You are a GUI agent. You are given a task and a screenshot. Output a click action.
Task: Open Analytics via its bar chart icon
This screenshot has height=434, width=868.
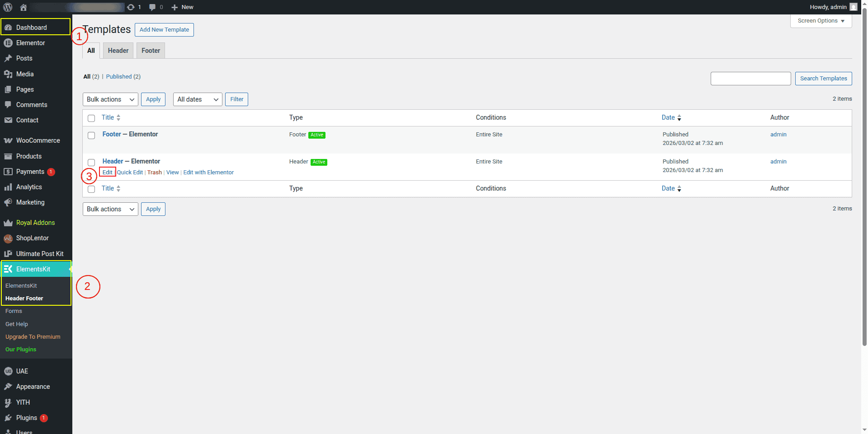tap(8, 187)
